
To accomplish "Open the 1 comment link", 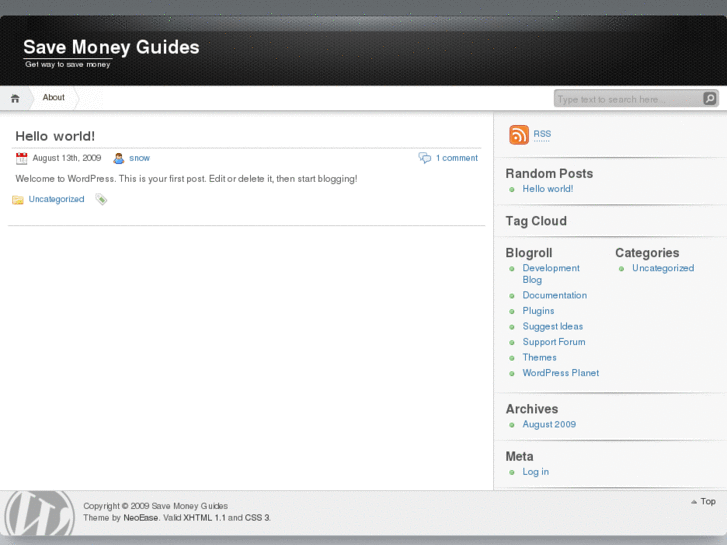I will coord(457,158).
